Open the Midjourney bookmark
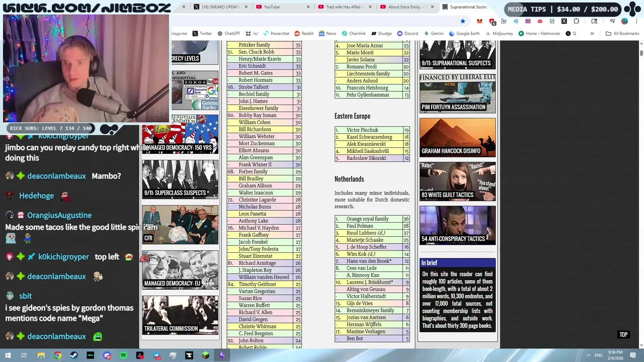This screenshot has width=644, height=362. [499, 34]
